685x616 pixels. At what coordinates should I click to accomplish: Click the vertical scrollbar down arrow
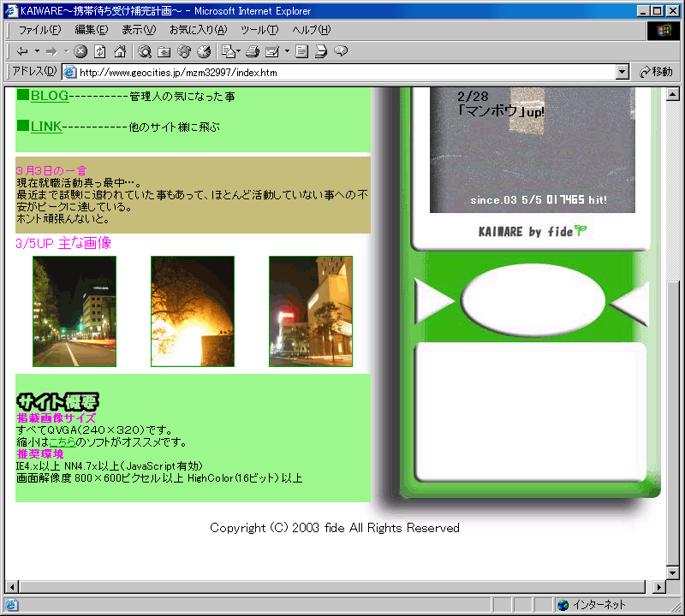673,572
